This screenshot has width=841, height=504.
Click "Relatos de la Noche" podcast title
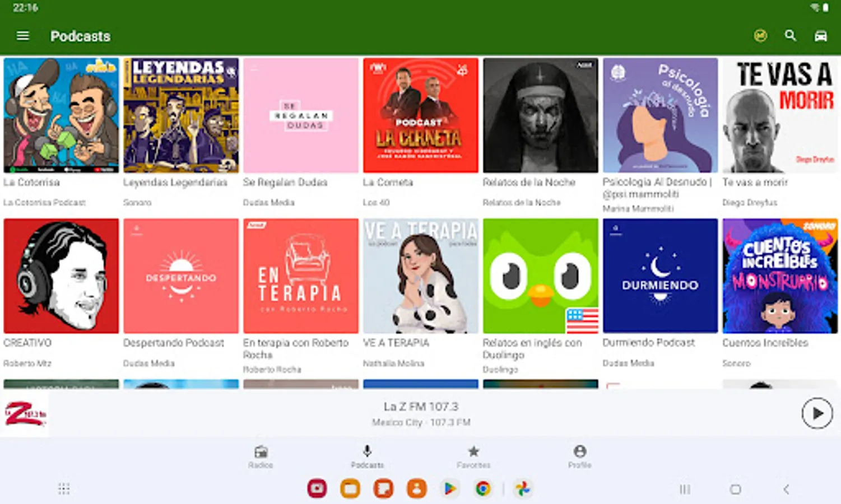(x=529, y=182)
